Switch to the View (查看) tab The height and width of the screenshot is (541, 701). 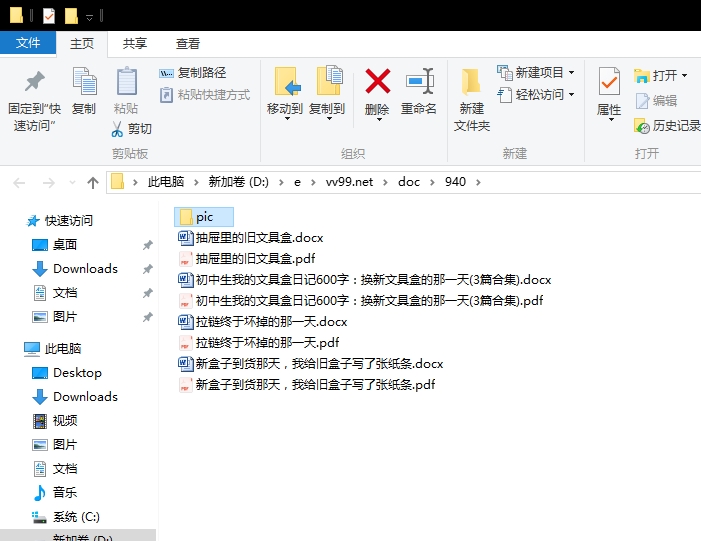tap(187, 44)
